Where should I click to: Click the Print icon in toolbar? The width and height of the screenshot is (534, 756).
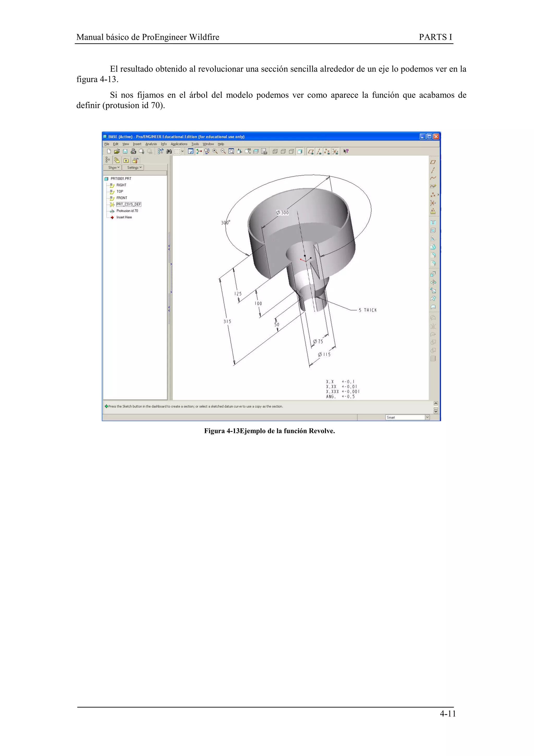(x=133, y=152)
